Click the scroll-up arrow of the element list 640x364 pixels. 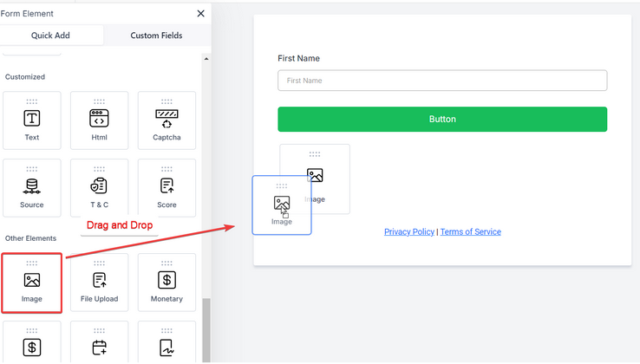[206, 59]
